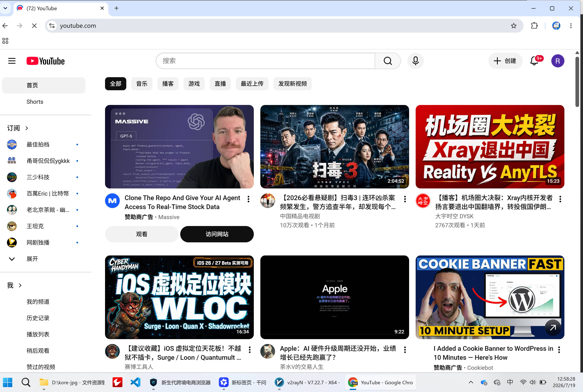Screen dimensions: 583x392
Task: Click in the 搜索 input field
Action: 265,61
